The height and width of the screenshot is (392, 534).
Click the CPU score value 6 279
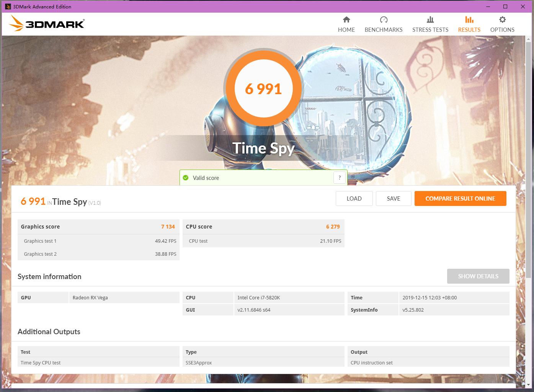coord(333,227)
